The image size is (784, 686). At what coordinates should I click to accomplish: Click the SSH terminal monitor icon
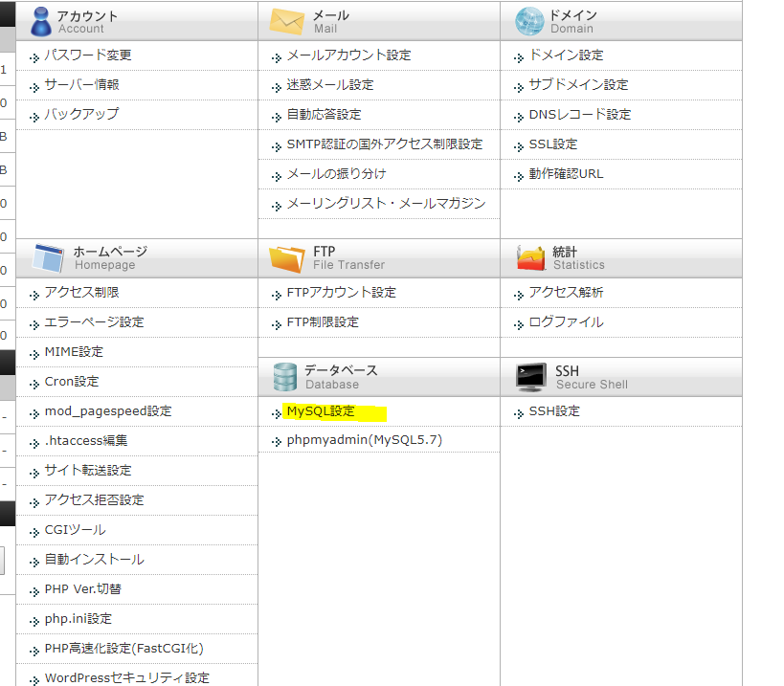pyautogui.click(x=531, y=377)
